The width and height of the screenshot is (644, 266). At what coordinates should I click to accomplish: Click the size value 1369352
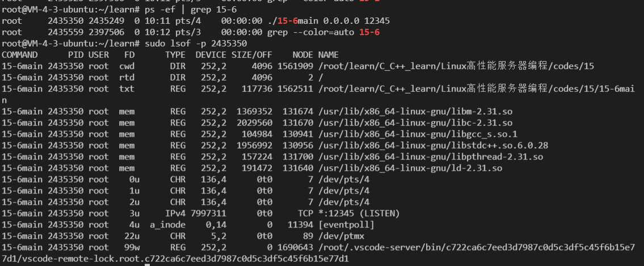[x=254, y=111]
